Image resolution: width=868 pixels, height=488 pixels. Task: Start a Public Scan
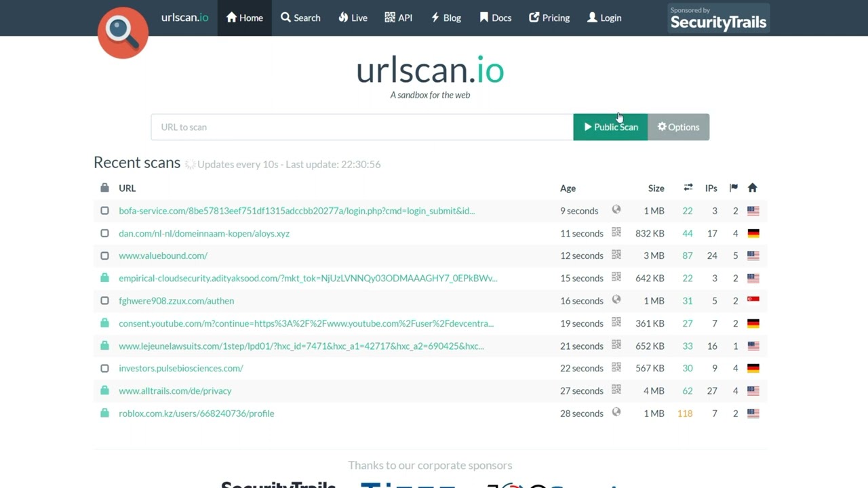coord(610,127)
